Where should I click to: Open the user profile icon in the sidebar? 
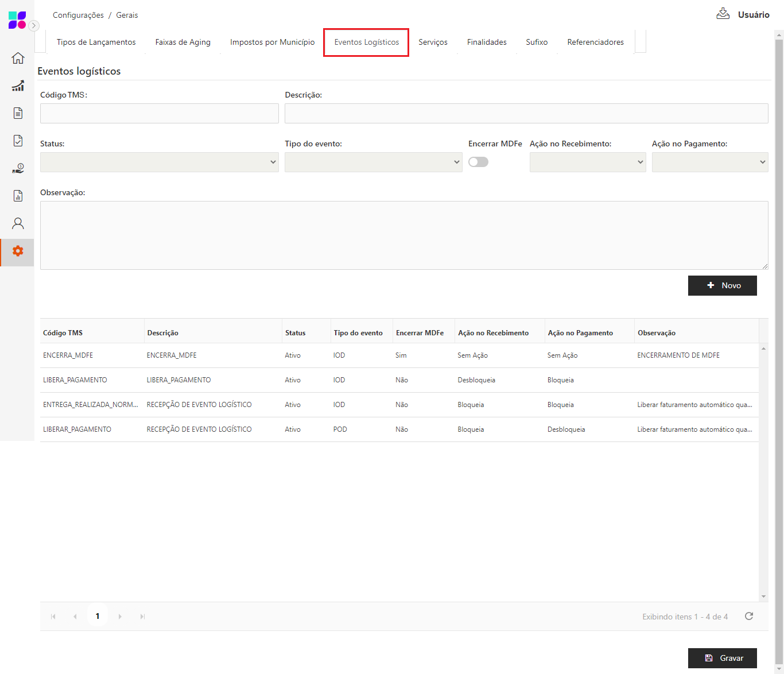[18, 223]
